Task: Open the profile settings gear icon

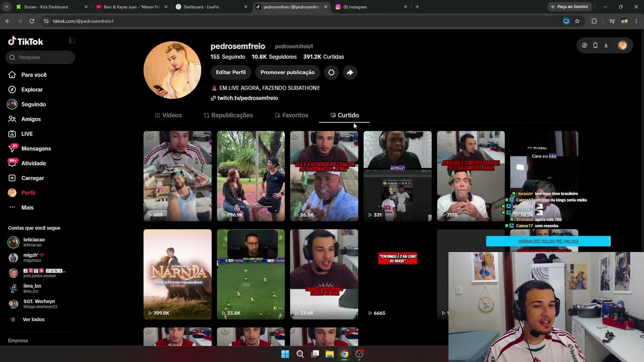Action: (x=331, y=72)
